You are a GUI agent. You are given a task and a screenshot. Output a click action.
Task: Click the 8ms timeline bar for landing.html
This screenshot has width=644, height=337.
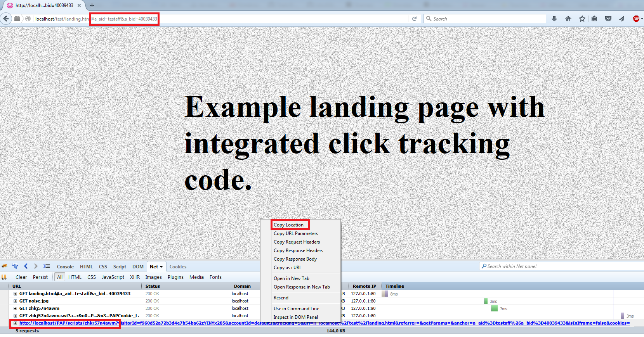pyautogui.click(x=385, y=294)
